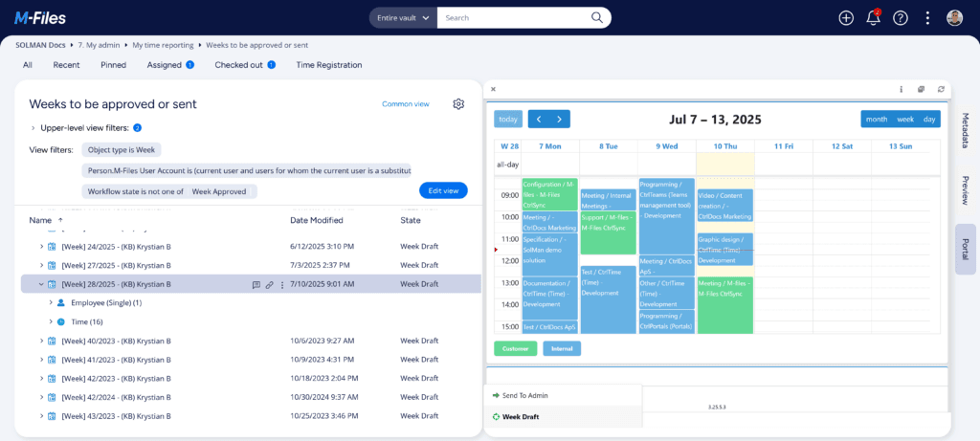
Task: Open view settings gear icon
Action: click(458, 104)
